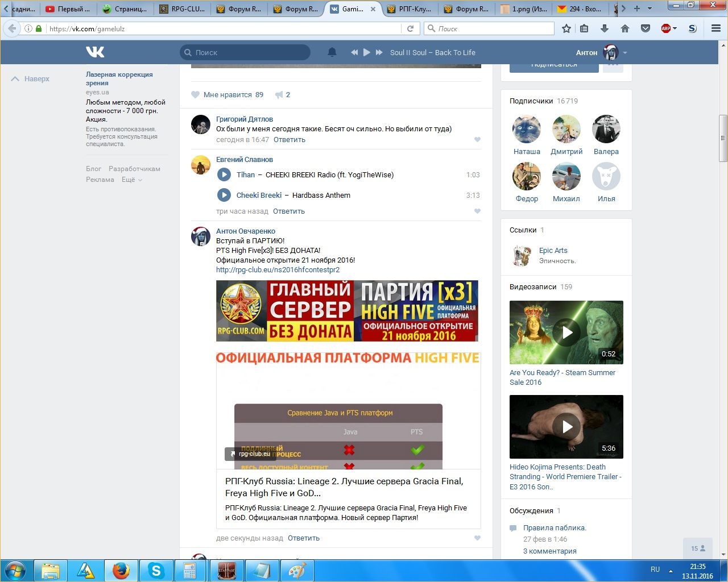728x582 pixels.
Task: Open the Разработчикам footer link
Action: (x=135, y=169)
